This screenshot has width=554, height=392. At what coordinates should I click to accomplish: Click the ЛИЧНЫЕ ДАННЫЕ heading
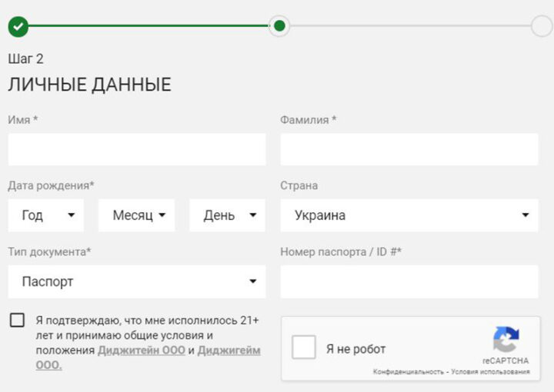90,85
